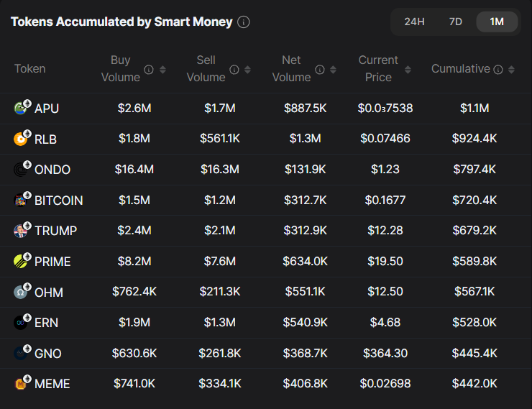Click PRIME net volume $634.0K
This screenshot has width=532, height=409.
[x=305, y=262]
